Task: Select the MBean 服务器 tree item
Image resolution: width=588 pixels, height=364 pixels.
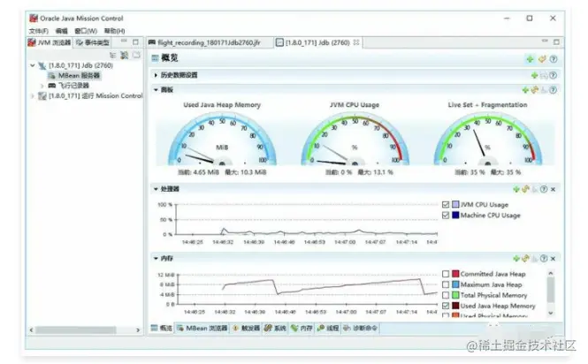Action: [74, 75]
